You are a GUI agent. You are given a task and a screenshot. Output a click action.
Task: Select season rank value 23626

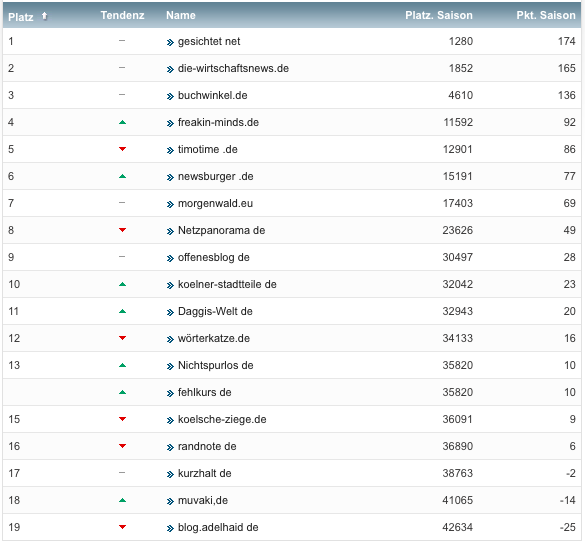click(458, 230)
